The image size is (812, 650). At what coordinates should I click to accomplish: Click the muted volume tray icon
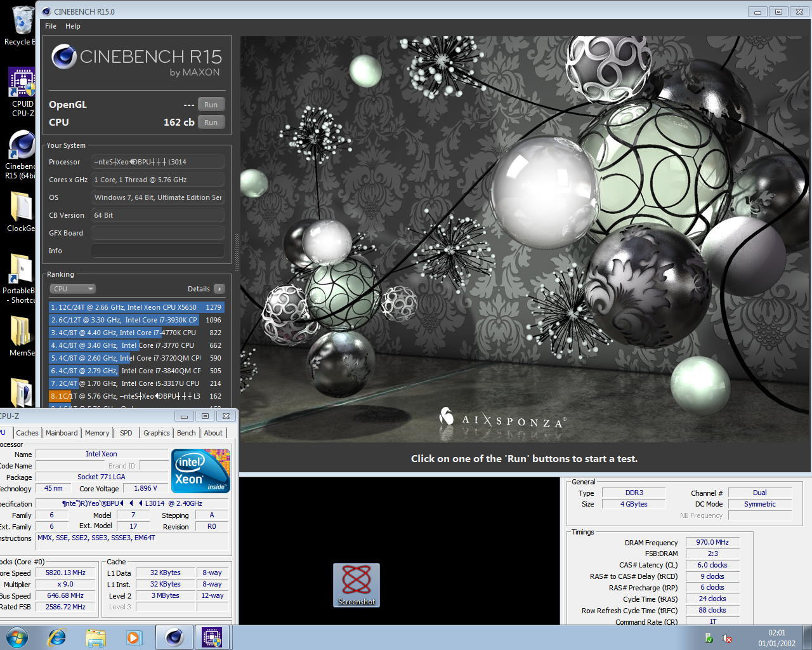pos(727,639)
